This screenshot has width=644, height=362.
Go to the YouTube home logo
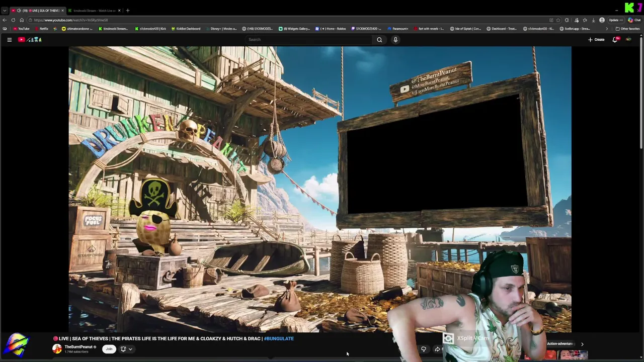[30, 40]
